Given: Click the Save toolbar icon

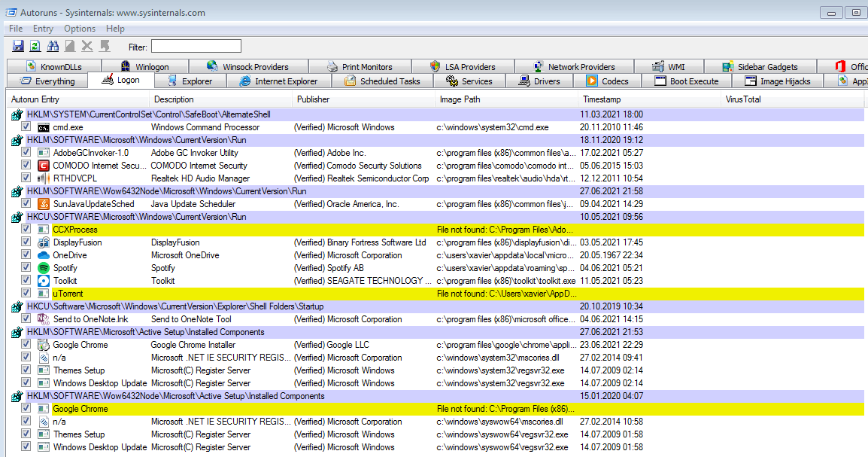Looking at the screenshot, I should [18, 46].
